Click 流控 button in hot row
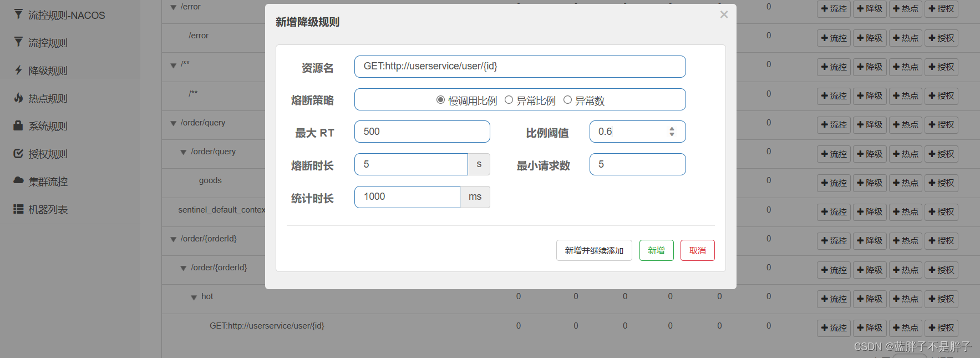 (x=834, y=299)
